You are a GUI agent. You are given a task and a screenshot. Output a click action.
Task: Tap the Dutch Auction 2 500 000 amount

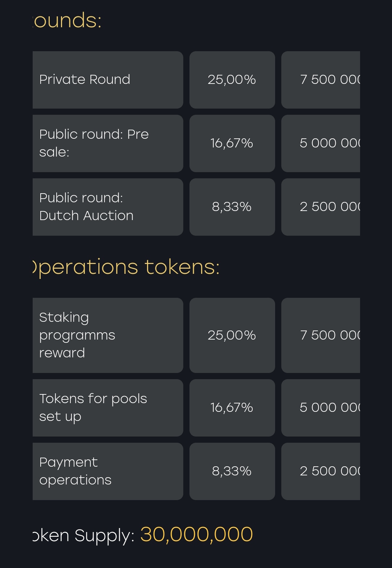(x=321, y=207)
